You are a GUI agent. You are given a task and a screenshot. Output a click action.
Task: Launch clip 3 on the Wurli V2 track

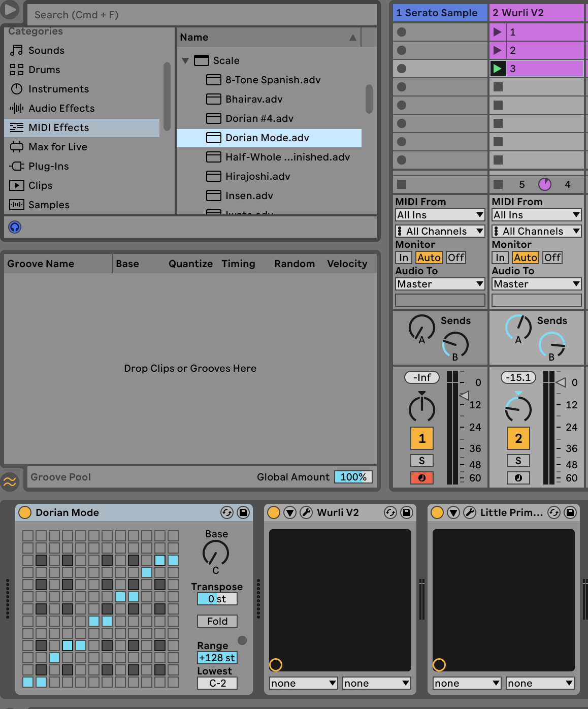498,68
